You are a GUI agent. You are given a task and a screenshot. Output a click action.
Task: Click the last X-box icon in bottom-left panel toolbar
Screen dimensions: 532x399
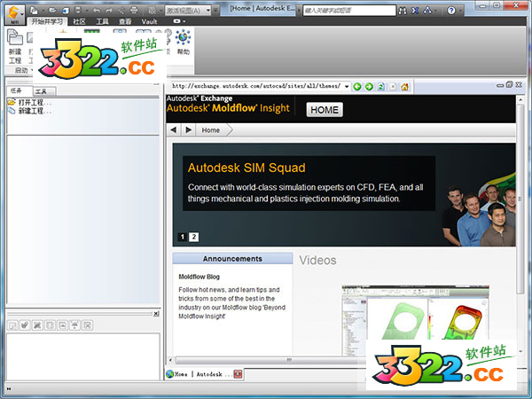(88, 325)
